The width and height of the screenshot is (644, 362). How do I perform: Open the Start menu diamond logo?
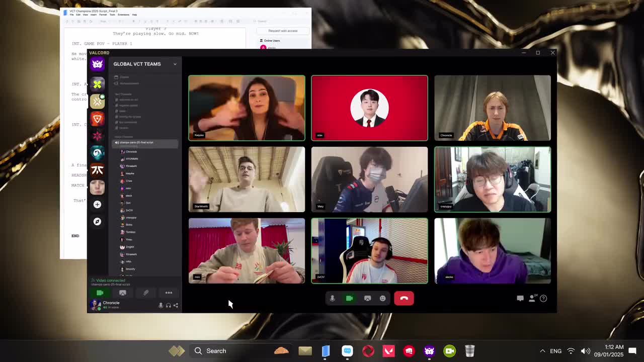pos(176,351)
